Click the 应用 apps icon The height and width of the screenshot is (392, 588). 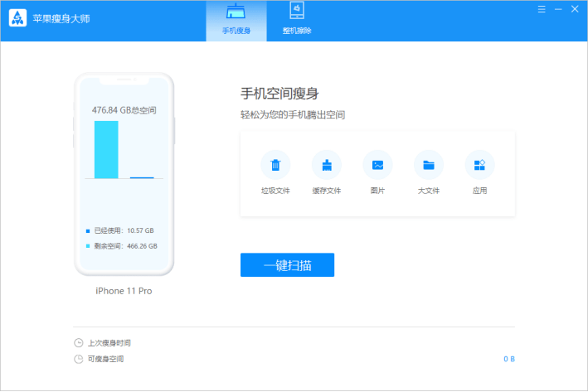coord(479,165)
